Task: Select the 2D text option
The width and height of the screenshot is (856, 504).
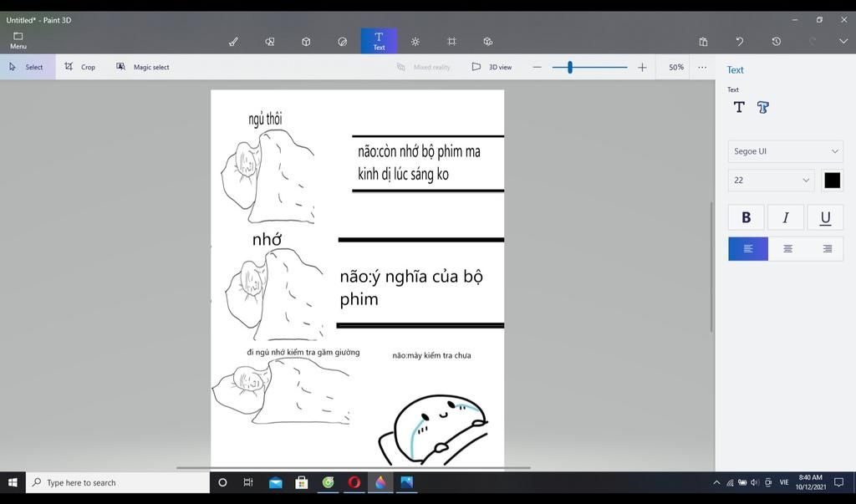Action: click(x=739, y=107)
